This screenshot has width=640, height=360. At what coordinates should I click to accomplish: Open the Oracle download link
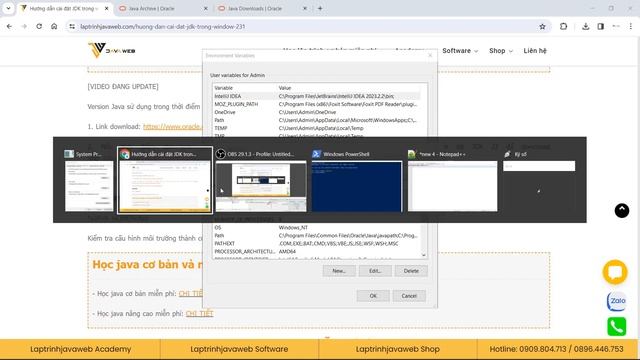coord(172,127)
